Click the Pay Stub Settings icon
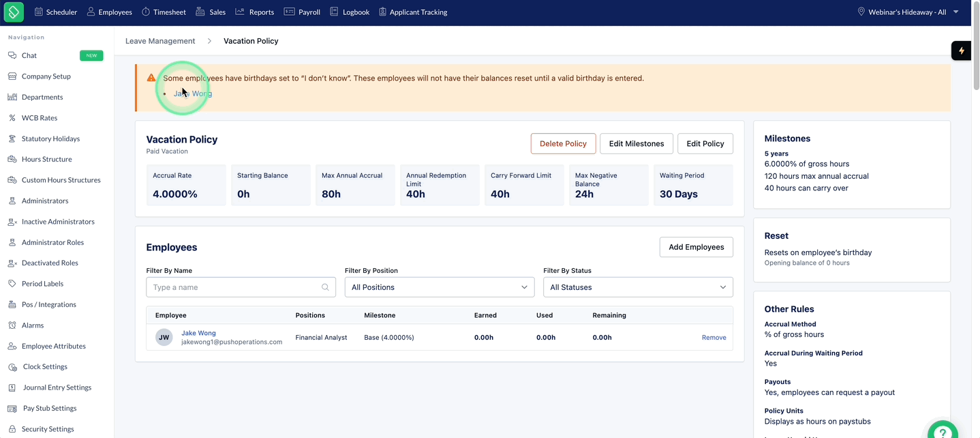Screen dimensions: 980x438 (12, 408)
